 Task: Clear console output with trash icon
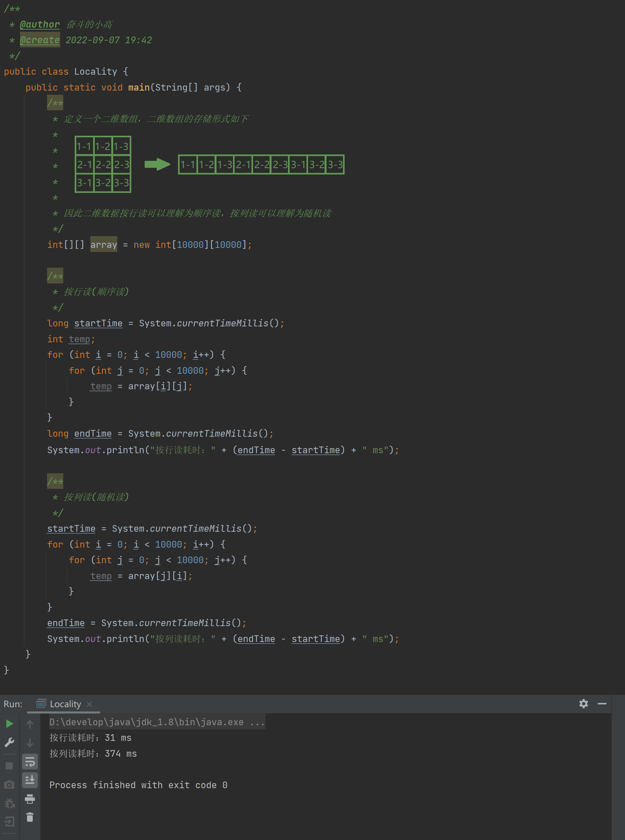point(30,817)
